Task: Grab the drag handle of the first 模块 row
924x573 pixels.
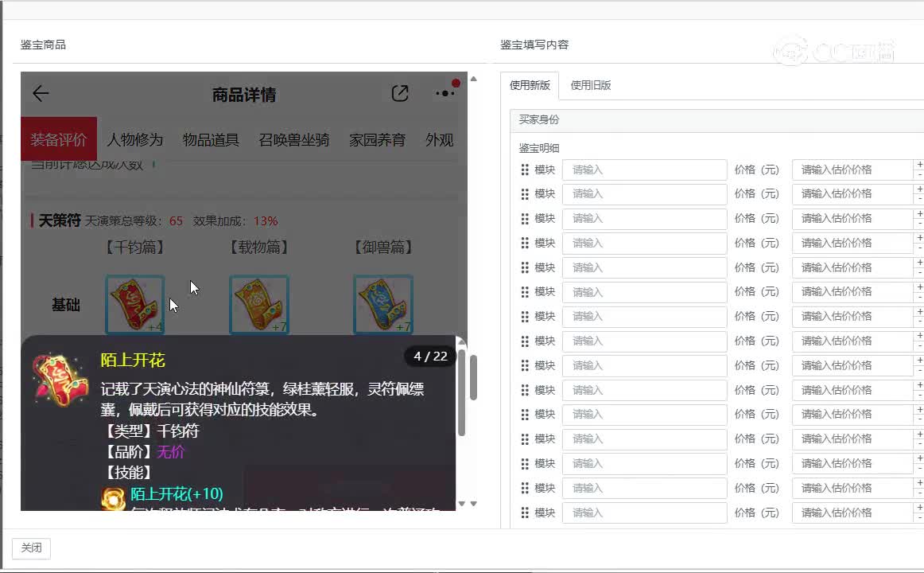Action: tap(525, 170)
